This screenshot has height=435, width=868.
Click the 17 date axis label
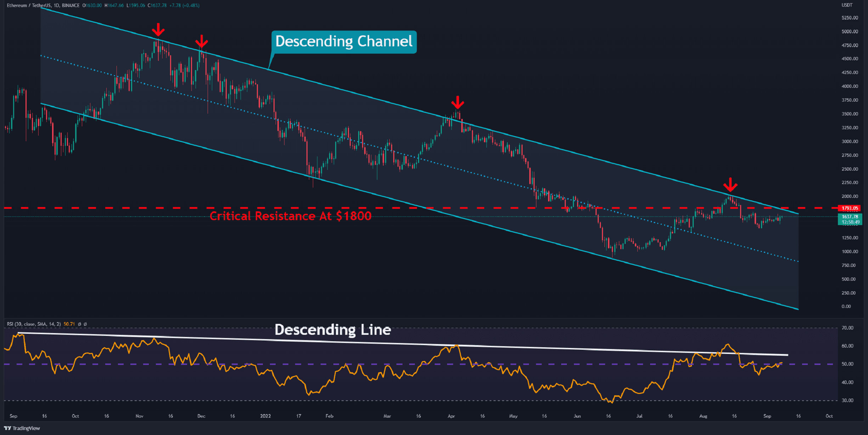299,416
